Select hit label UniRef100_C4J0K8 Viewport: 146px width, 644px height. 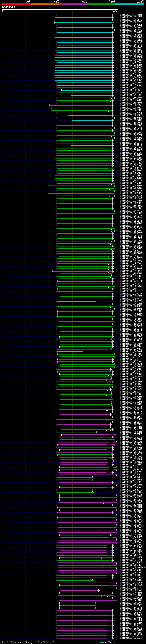(131, 25)
